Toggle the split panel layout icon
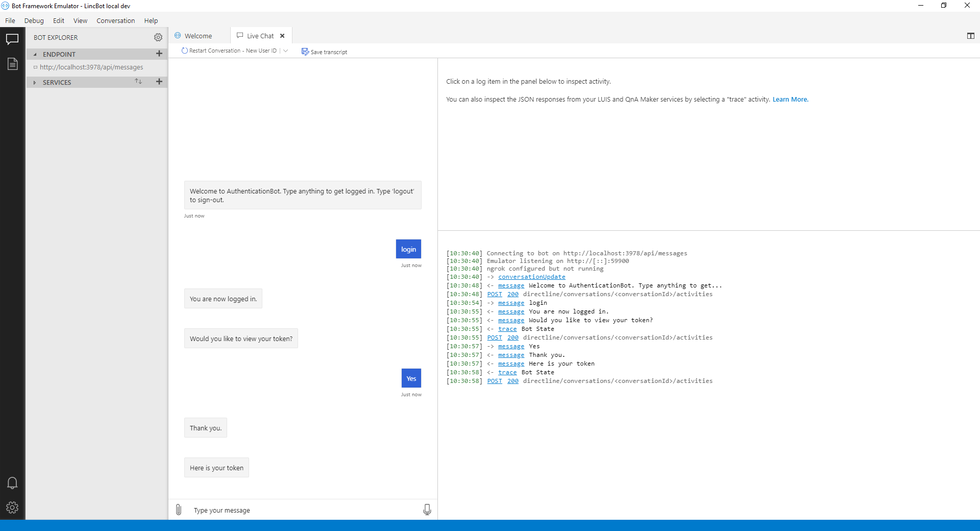Viewport: 980px width, 531px height. click(x=971, y=36)
